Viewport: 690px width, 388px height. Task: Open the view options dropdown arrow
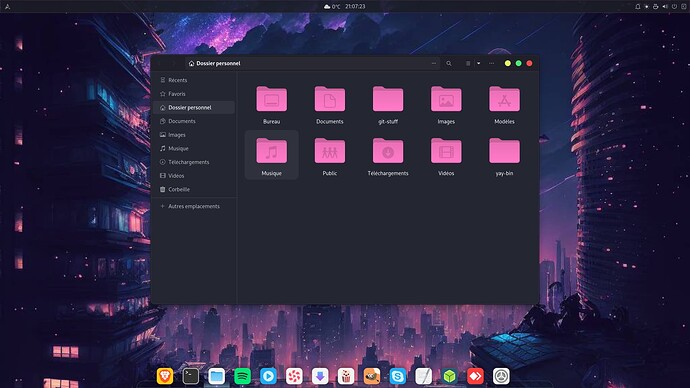(478, 63)
